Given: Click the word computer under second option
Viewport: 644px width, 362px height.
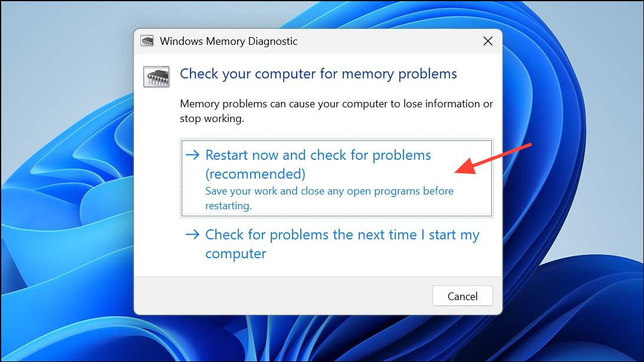Looking at the screenshot, I should coord(236,254).
